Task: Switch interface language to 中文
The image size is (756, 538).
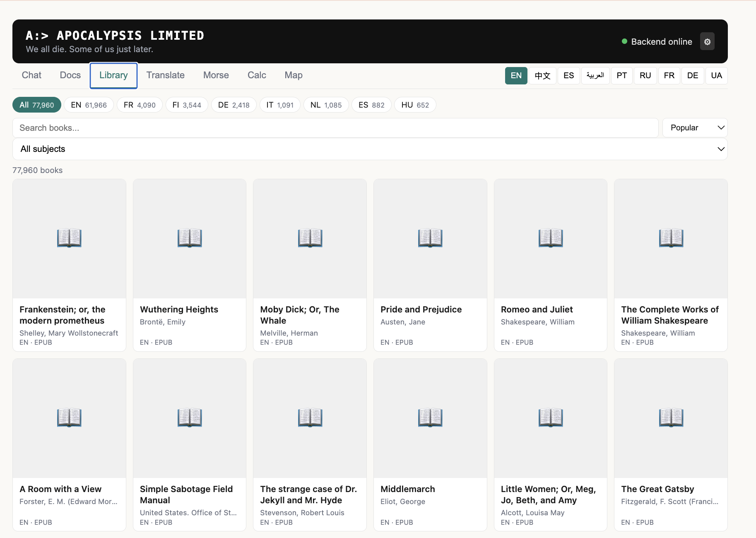Action: point(542,75)
